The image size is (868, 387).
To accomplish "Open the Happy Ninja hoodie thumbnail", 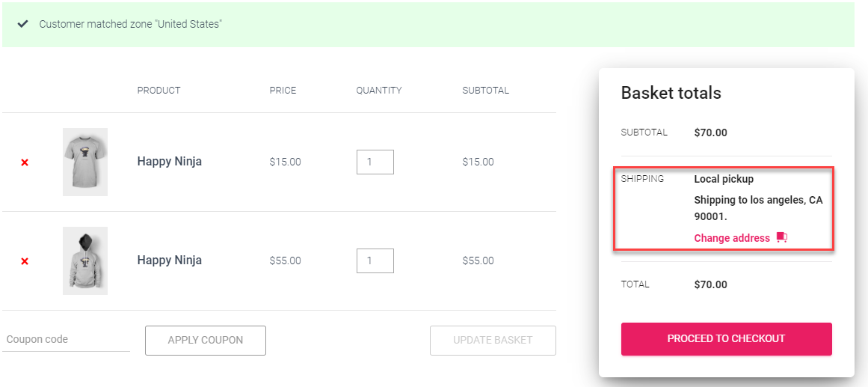I will point(84,260).
